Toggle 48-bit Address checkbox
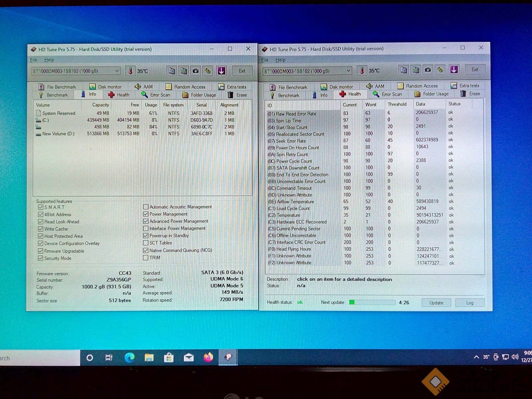Screen dimensions: 532x399 pyautogui.click(x=41, y=214)
